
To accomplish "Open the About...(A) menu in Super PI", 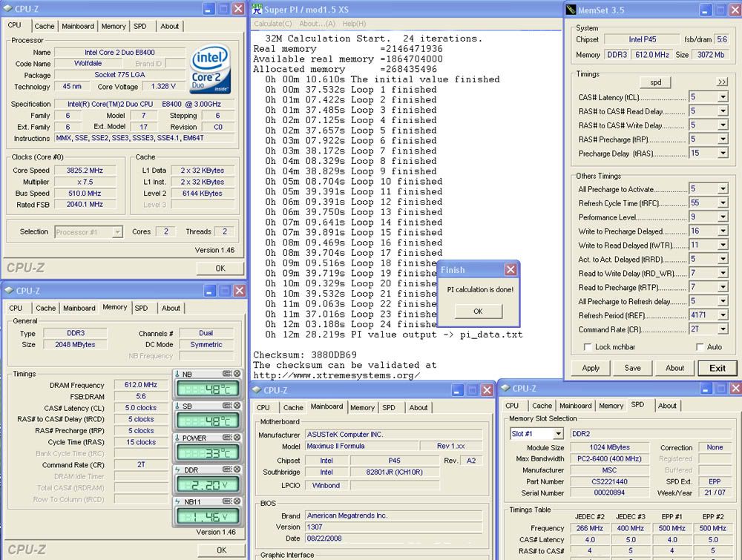I will click(x=317, y=24).
